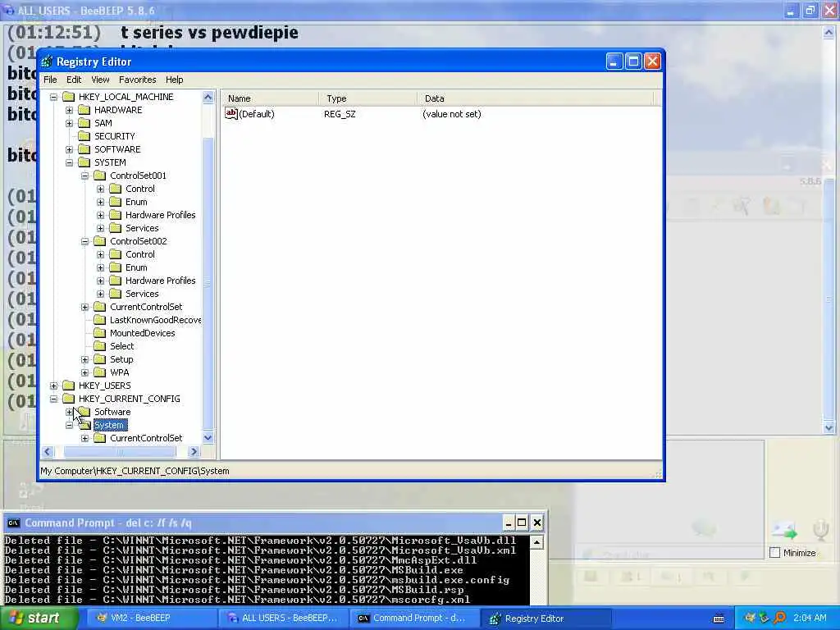Collapse the ControlSet002 node

click(x=84, y=241)
